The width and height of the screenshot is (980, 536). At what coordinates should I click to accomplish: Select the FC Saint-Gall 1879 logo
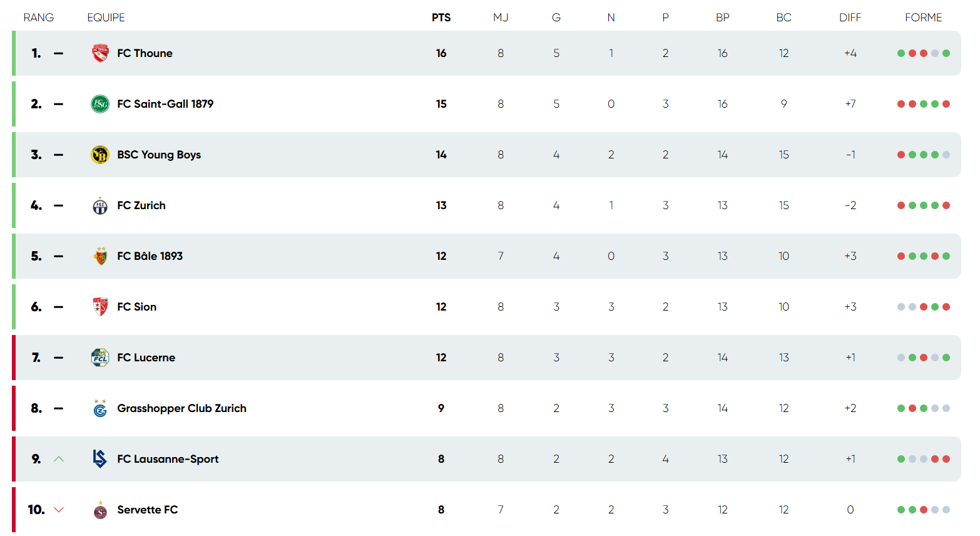99,104
